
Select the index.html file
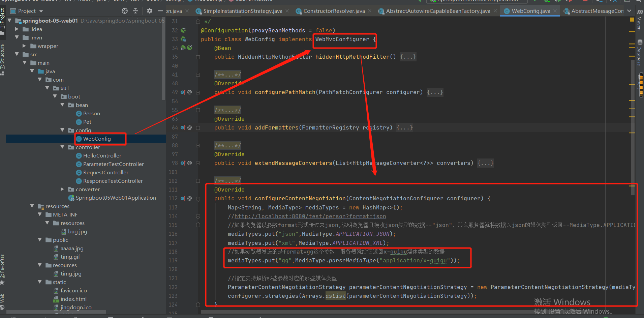[70, 299]
